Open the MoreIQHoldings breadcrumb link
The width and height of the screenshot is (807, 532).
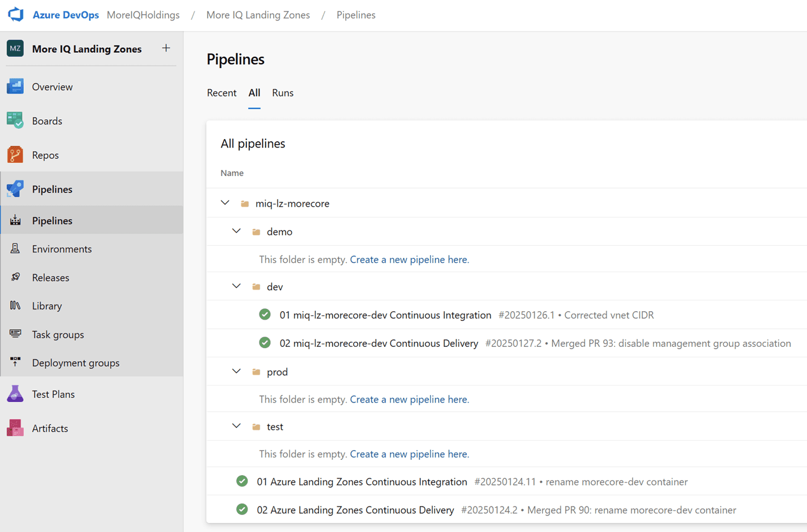(x=143, y=15)
